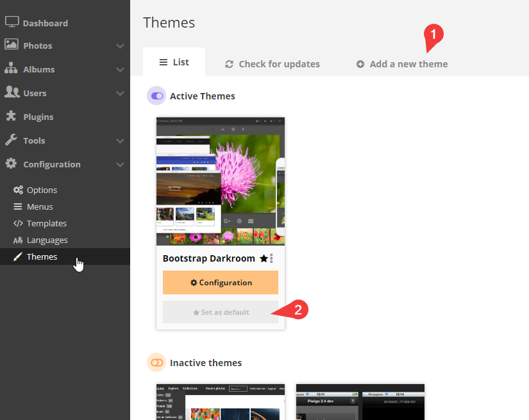Click the Bootstrap Darkroom Configuration button

point(221,282)
